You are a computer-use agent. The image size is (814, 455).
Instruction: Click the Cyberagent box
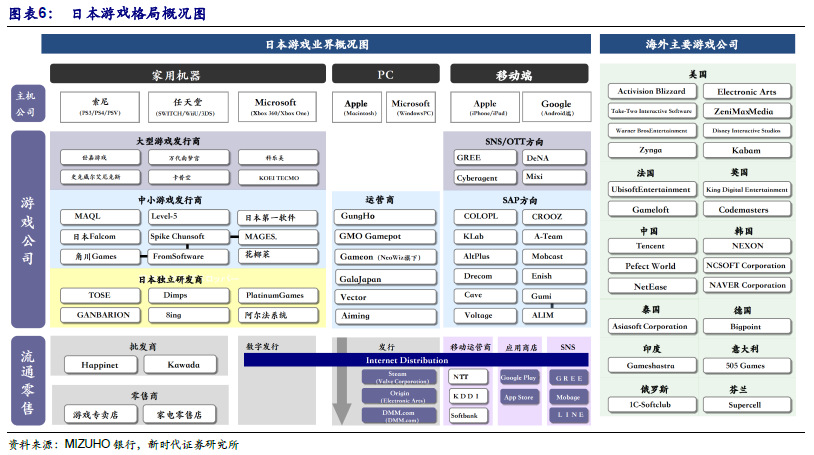485,178
